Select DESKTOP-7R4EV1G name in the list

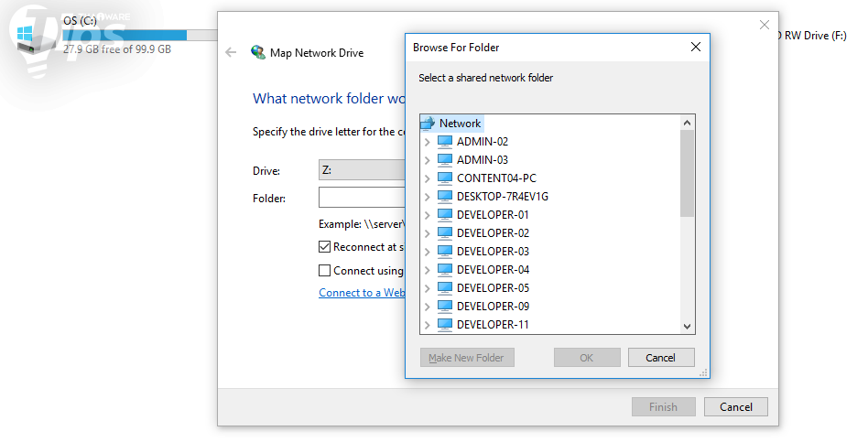[503, 197]
